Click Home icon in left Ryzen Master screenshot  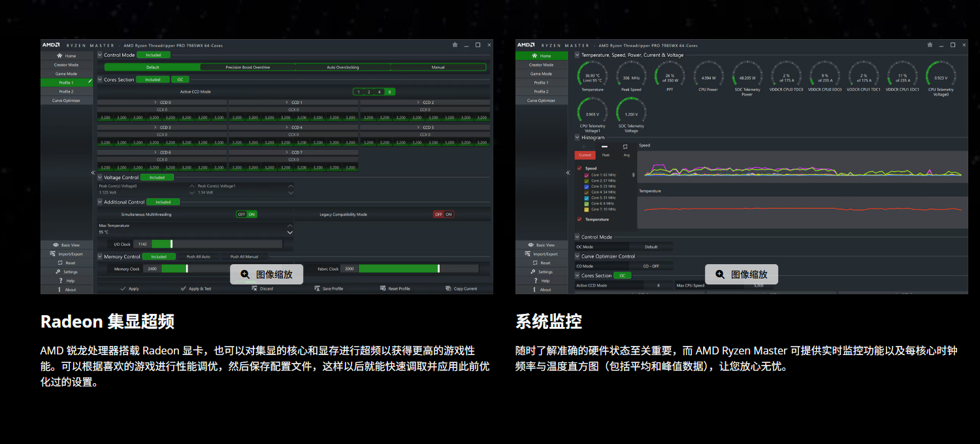click(59, 56)
